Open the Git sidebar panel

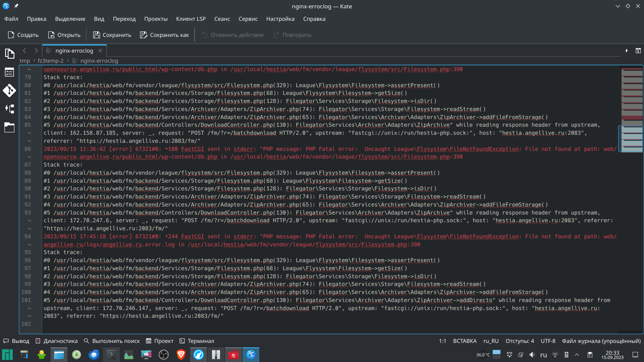(9, 90)
